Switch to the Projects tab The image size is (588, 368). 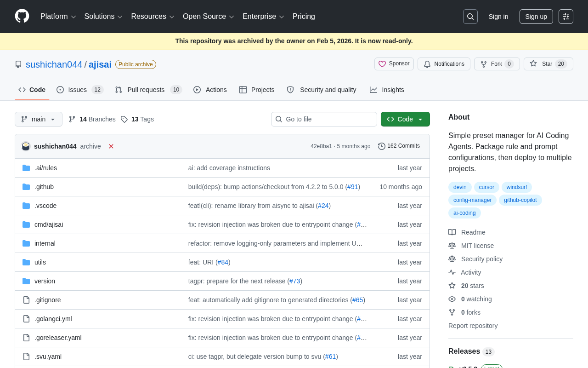[257, 90]
